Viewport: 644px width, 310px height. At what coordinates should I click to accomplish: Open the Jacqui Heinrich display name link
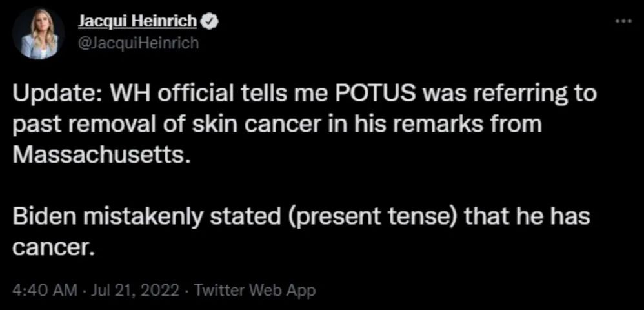click(137, 22)
